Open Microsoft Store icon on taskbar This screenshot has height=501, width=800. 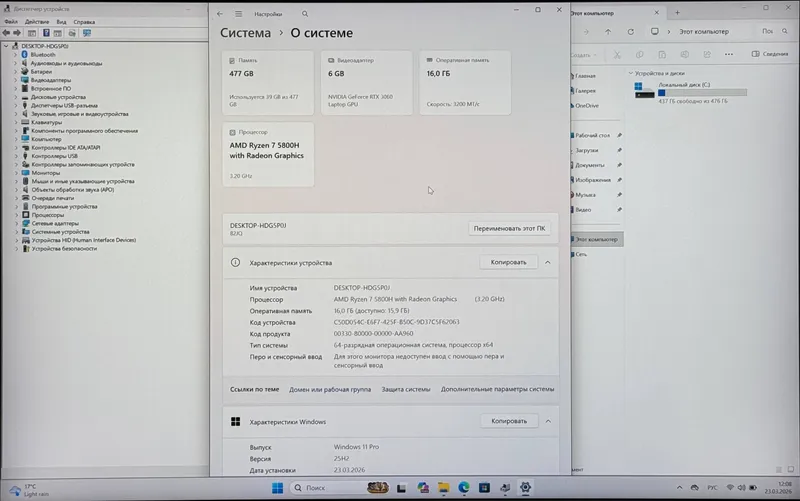(x=484, y=488)
